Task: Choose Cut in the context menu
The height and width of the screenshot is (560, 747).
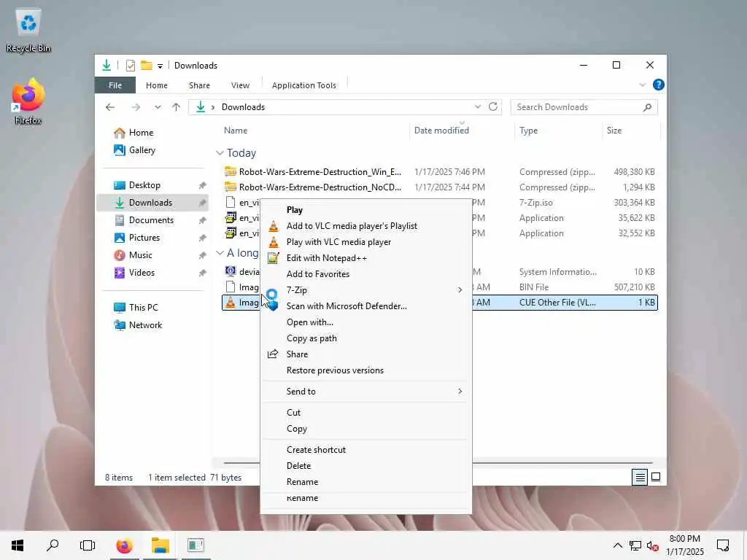Action: pyautogui.click(x=366, y=413)
